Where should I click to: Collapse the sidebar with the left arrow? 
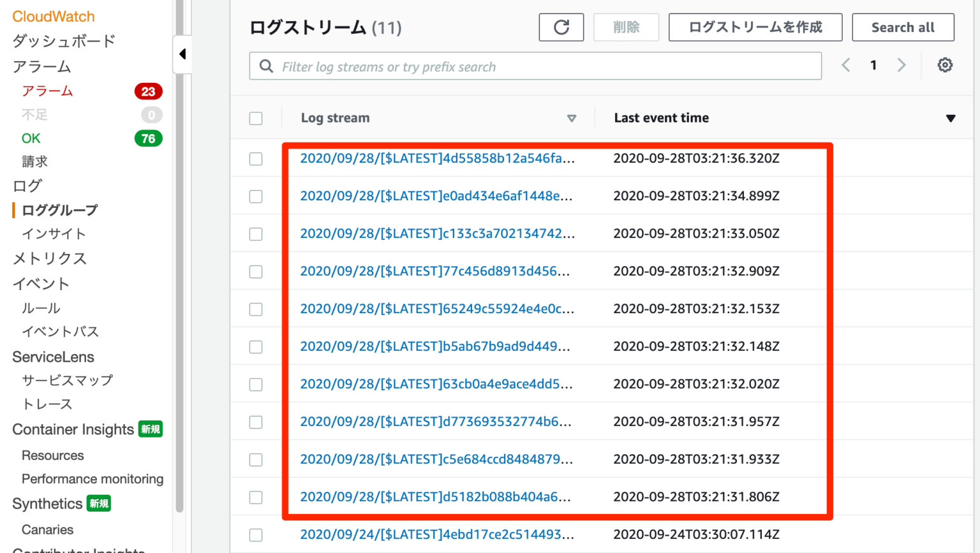coord(182,54)
